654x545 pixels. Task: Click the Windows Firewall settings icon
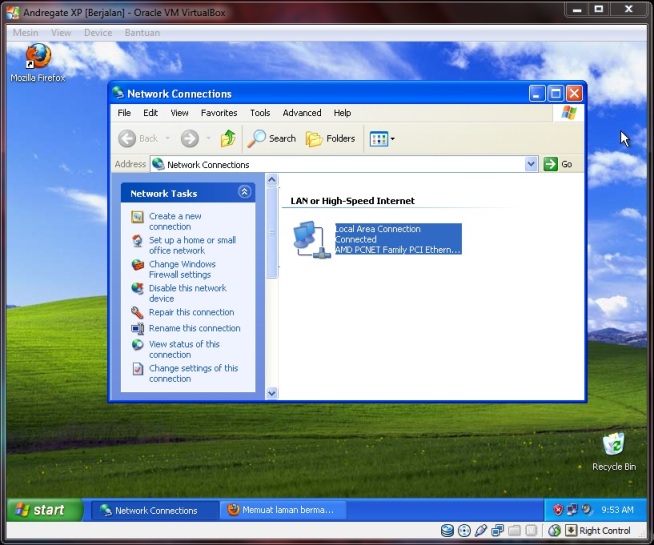coord(137,264)
